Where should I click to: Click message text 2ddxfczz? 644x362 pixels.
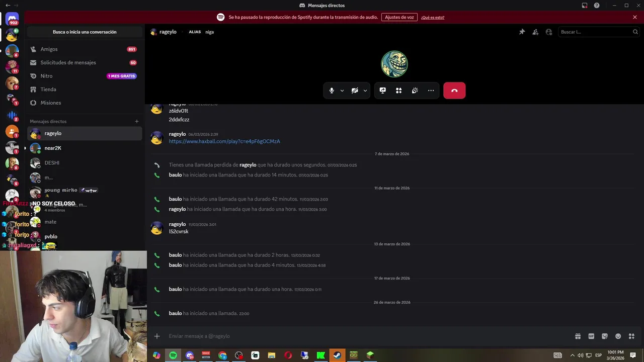pos(179,120)
